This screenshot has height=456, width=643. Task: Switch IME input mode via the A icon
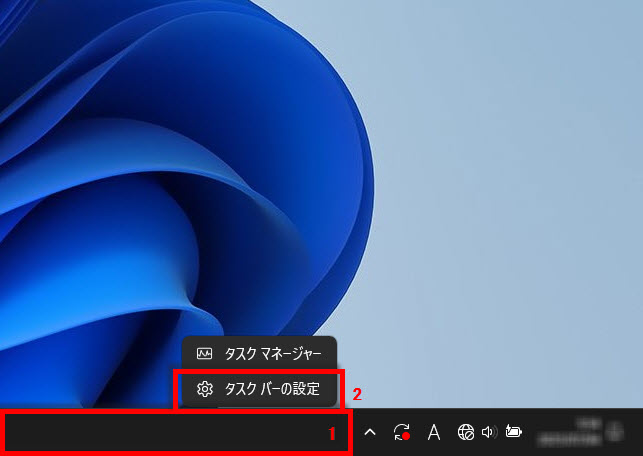pos(434,432)
